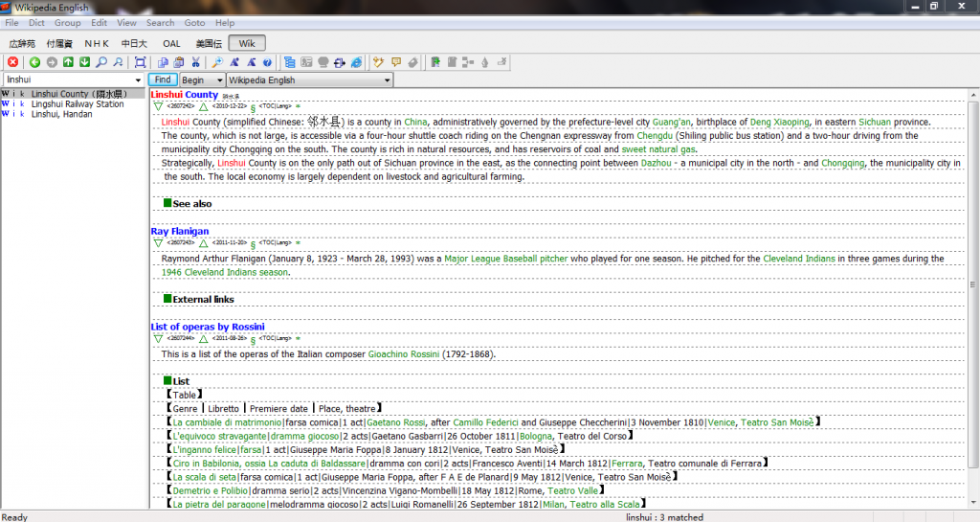Click the green bookmark page icon
This screenshot has height=522, width=980.
(435, 62)
